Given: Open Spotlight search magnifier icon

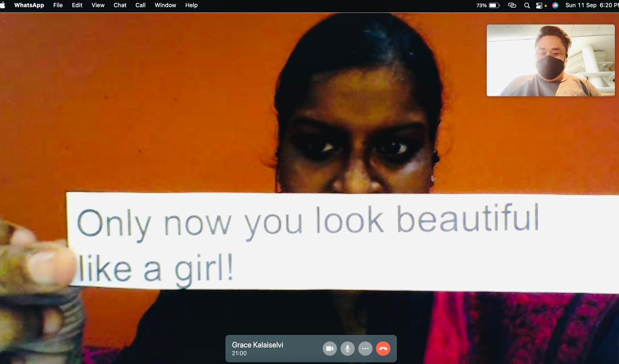Looking at the screenshot, I should [527, 5].
